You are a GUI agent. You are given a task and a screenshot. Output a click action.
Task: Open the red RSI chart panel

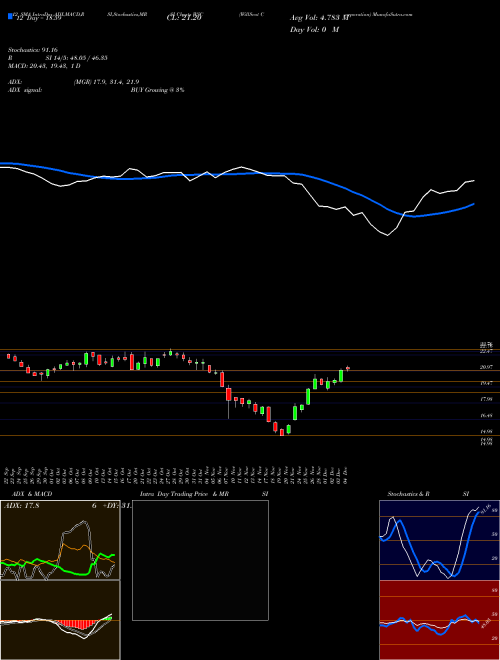click(x=439, y=620)
